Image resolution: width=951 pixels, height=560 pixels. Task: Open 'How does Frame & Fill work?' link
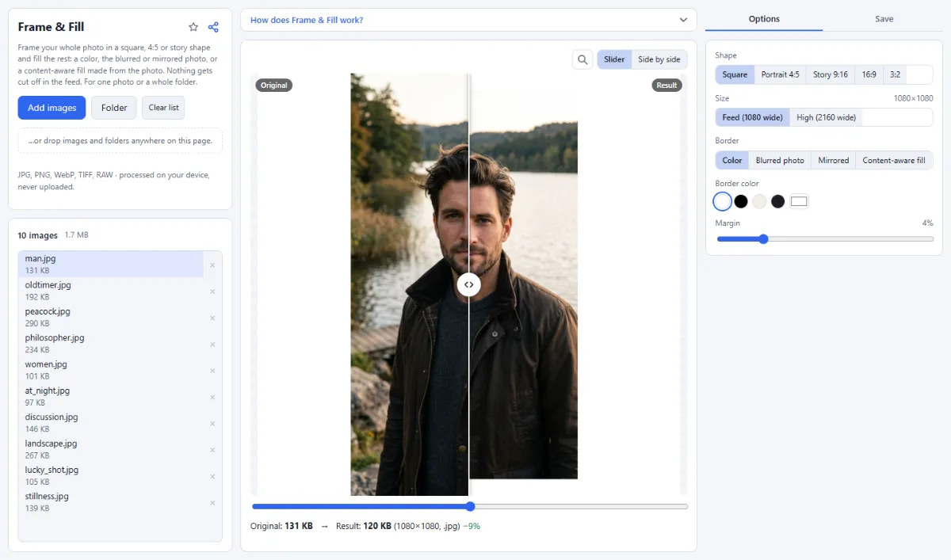[307, 20]
